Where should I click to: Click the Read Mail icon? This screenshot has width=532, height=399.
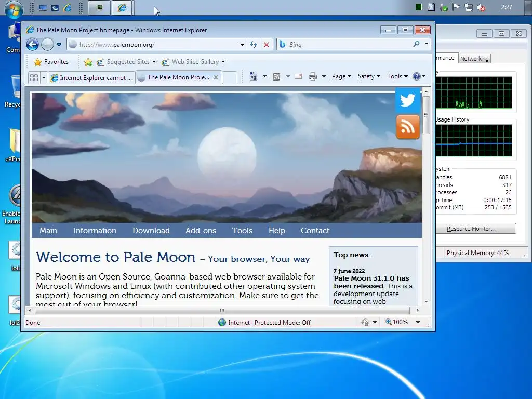pyautogui.click(x=298, y=76)
